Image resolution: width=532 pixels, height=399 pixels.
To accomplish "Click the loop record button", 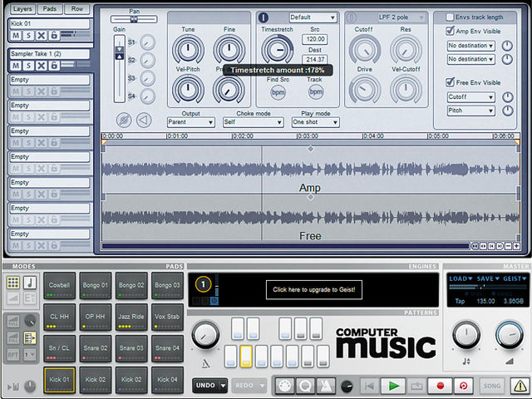I will click(464, 386).
